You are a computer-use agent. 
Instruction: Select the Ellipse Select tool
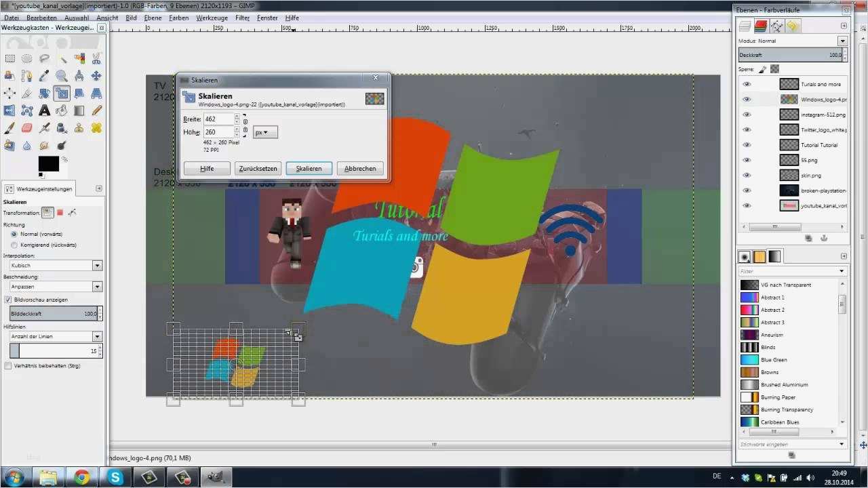(x=27, y=58)
